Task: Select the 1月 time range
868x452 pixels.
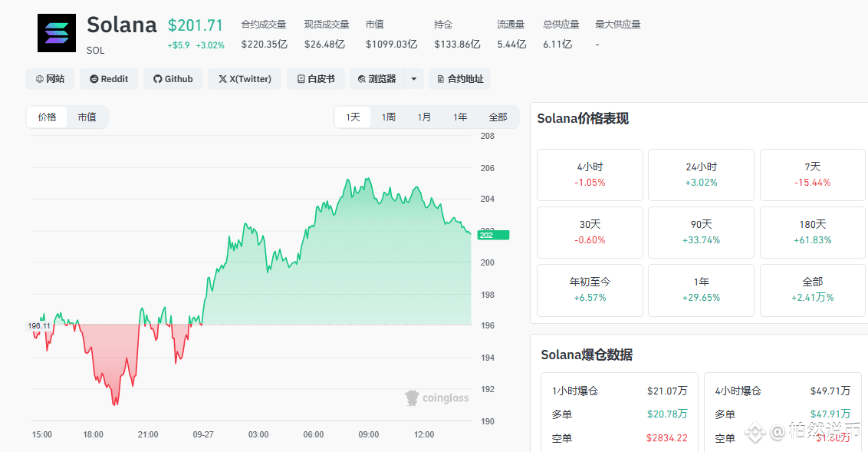Action: [x=424, y=117]
